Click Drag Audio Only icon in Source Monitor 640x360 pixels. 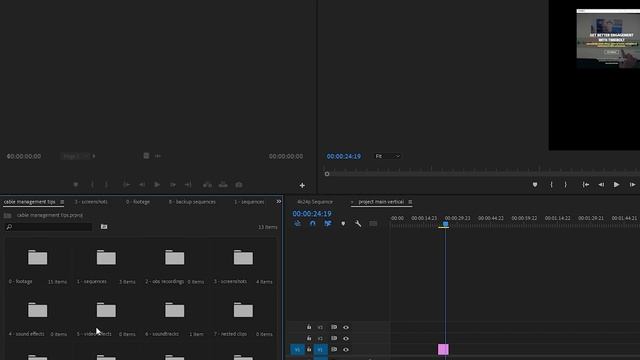[158, 156]
